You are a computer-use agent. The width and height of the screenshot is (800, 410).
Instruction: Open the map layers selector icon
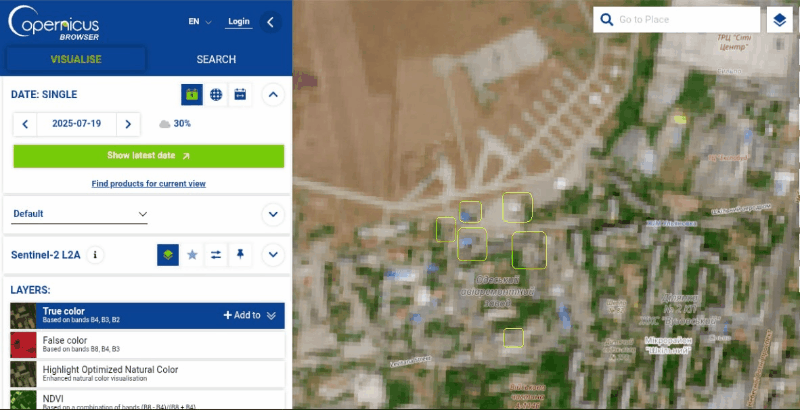pyautogui.click(x=780, y=20)
